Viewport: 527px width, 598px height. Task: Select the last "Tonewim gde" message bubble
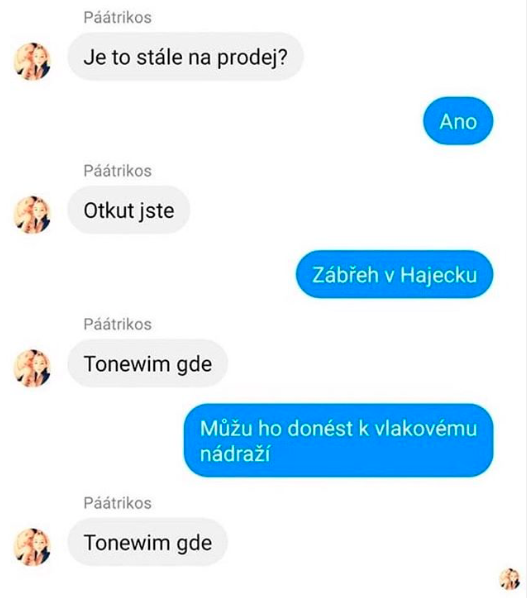(x=148, y=542)
